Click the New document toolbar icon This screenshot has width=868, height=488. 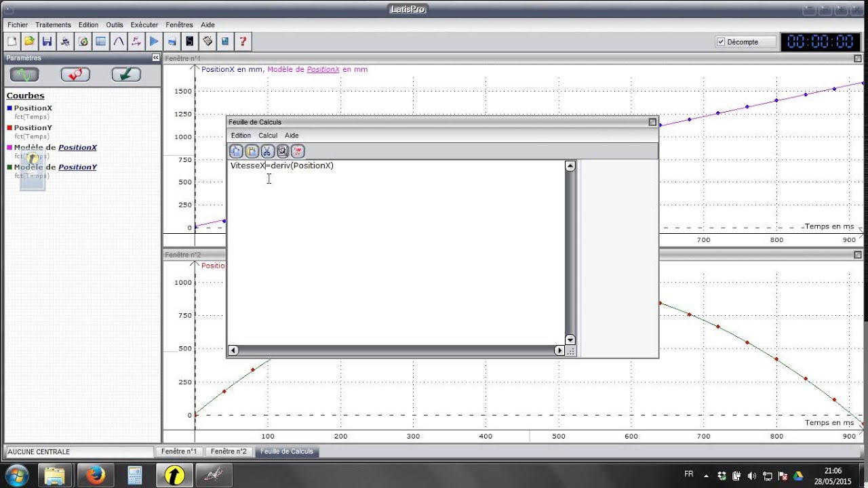(12, 41)
